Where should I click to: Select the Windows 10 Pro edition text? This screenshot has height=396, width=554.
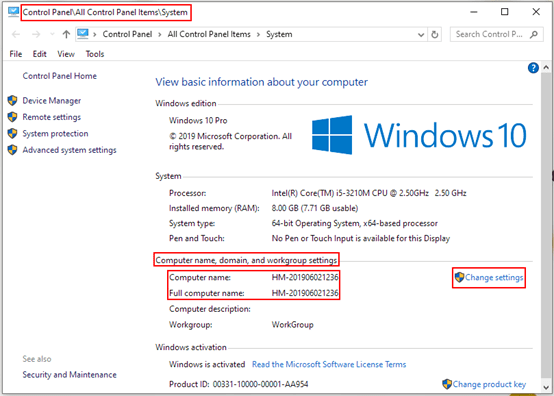pos(198,120)
